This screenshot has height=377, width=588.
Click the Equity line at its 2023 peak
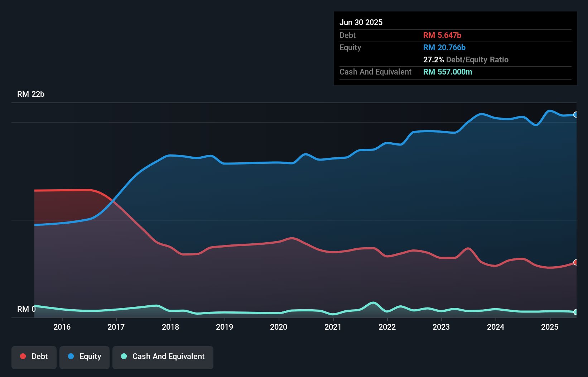pos(482,113)
